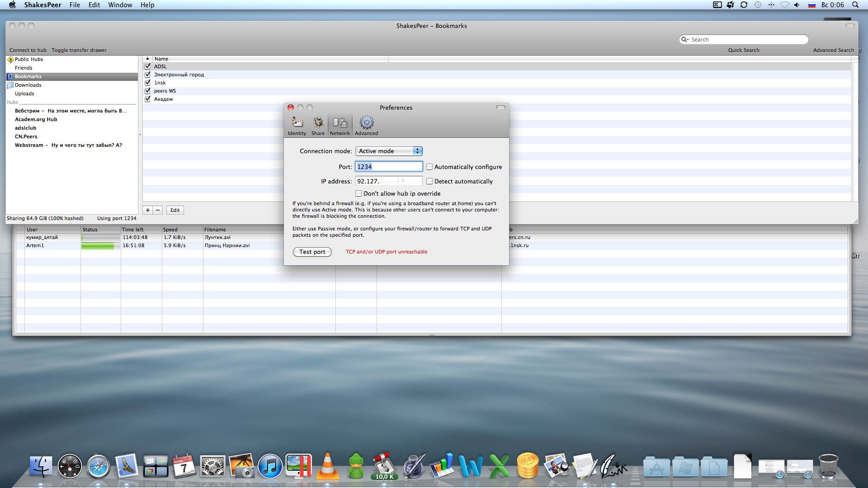
Task: Uncheck the ADSL bookmark autoconnect checkbox
Action: coord(147,66)
